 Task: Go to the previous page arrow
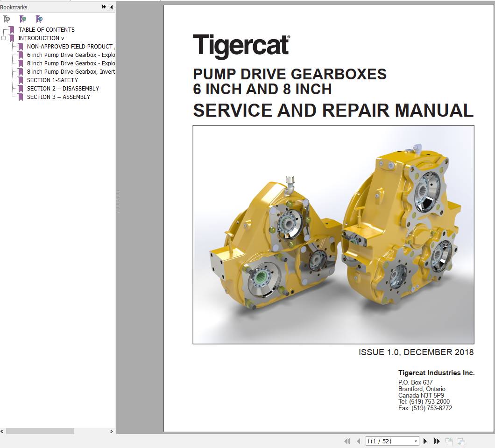358,441
